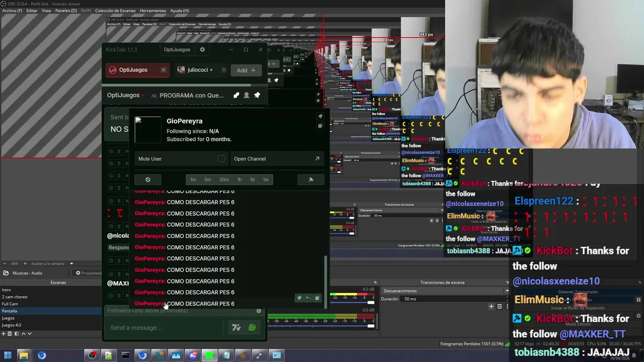The height and width of the screenshot is (362, 644).
Task: Close the OptiJuegos chat tab
Action: (164, 70)
